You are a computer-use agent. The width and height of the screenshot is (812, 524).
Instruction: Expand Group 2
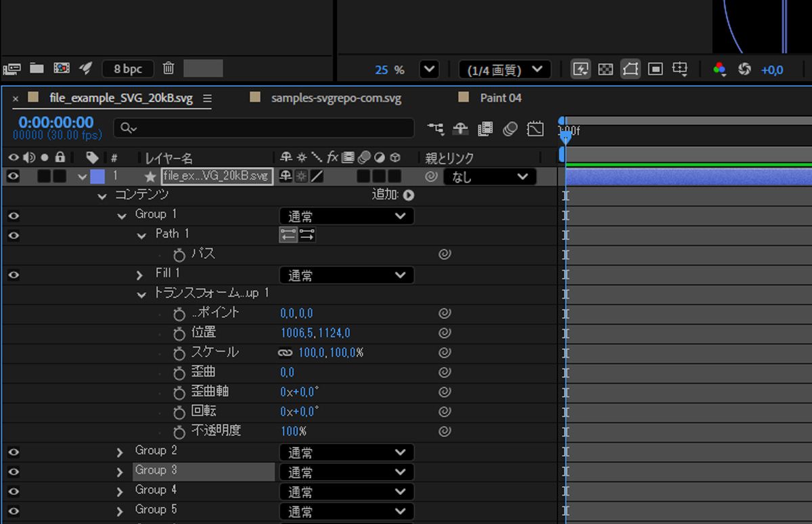pos(120,452)
